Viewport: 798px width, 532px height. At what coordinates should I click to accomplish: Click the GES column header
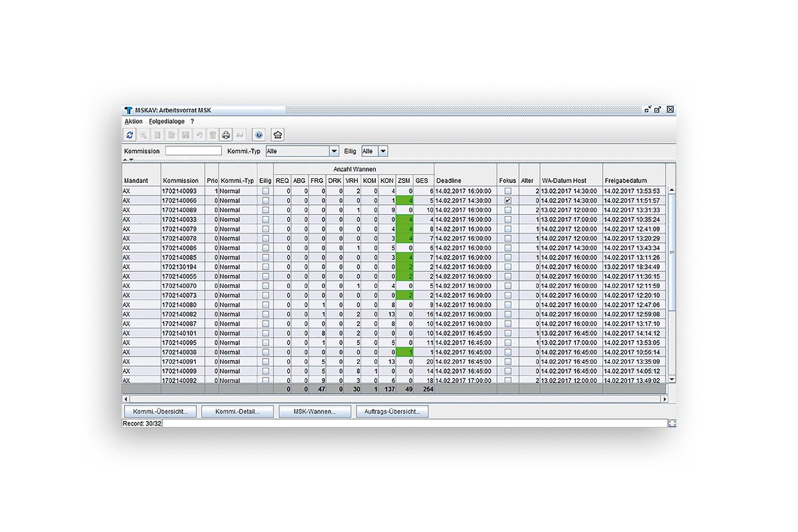tap(424, 181)
